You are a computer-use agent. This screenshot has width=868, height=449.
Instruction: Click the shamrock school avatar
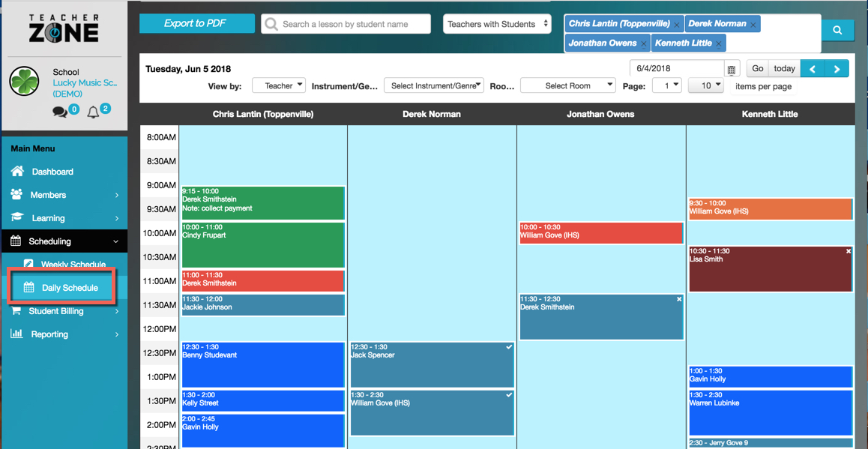coord(24,82)
